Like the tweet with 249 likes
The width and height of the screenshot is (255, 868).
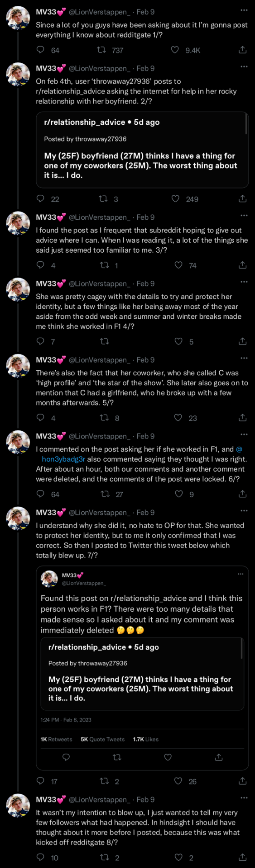coord(176,198)
